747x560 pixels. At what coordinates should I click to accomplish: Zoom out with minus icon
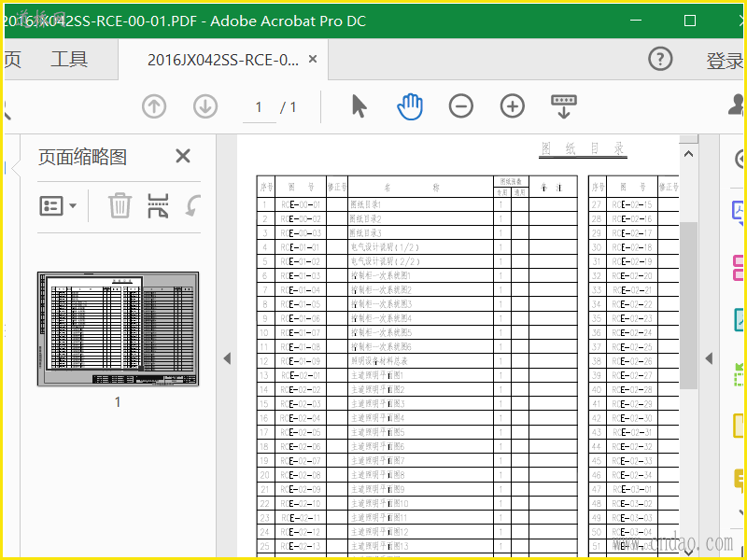pos(460,105)
